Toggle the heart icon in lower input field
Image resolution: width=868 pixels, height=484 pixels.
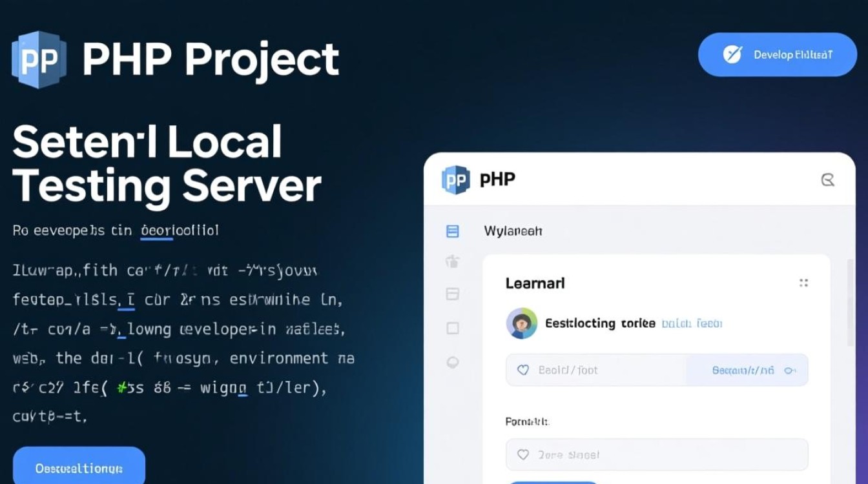(x=523, y=455)
